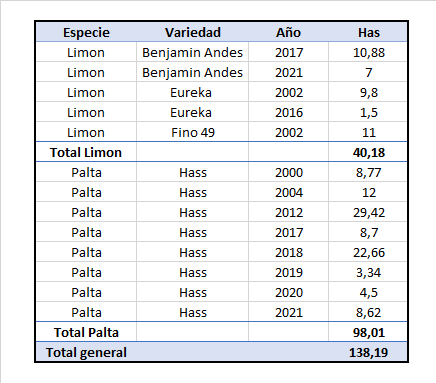436x383 pixels.
Task: Select the Total general label
Action: 86,352
